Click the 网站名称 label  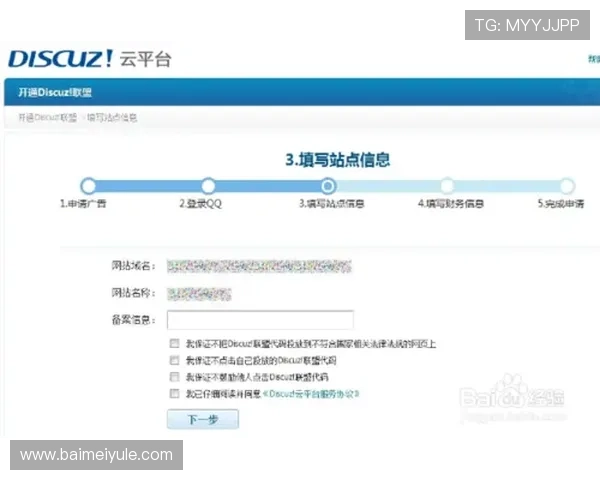pos(133,293)
